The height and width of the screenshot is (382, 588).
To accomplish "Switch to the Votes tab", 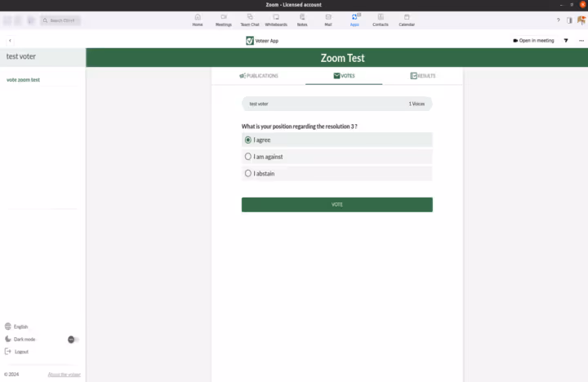I will click(x=344, y=76).
